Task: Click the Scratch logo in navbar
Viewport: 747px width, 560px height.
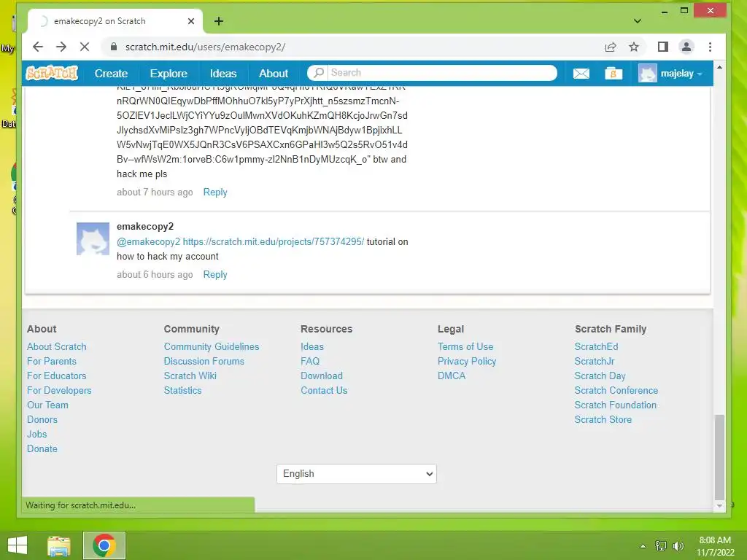Action: tap(52, 74)
